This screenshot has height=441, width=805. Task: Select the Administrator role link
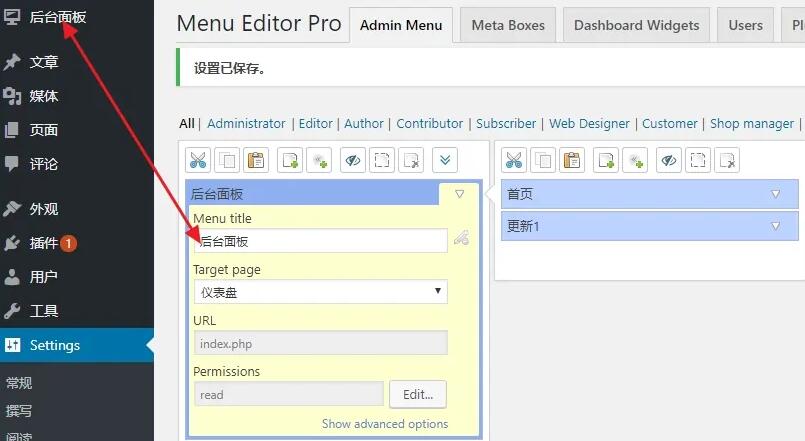pos(246,124)
